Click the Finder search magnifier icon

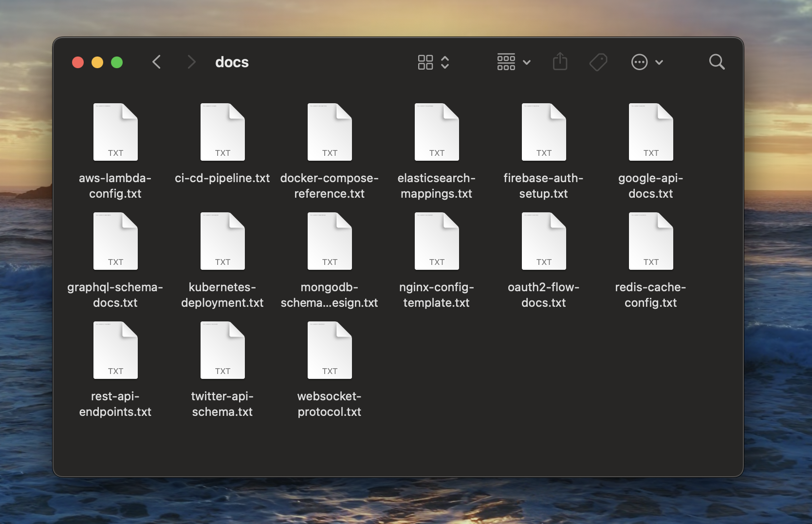coord(717,62)
